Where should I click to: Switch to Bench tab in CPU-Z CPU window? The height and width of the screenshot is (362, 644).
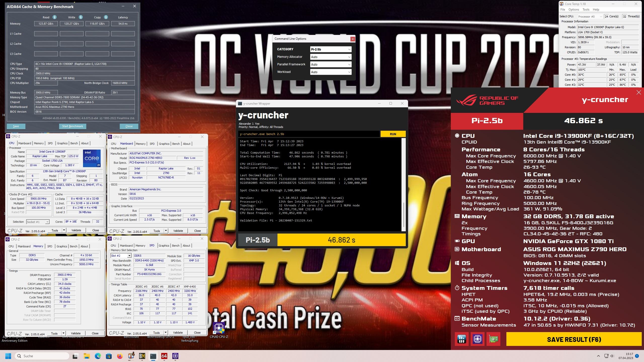coord(74,143)
